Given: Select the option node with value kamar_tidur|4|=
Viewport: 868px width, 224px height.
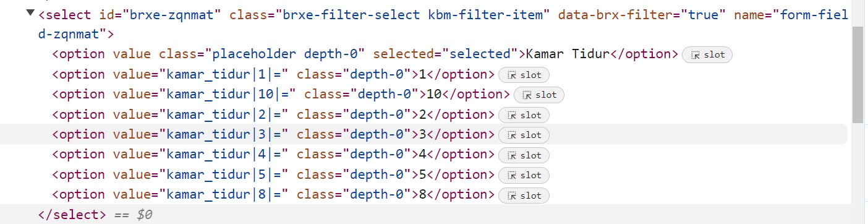Looking at the screenshot, I should click(273, 155).
